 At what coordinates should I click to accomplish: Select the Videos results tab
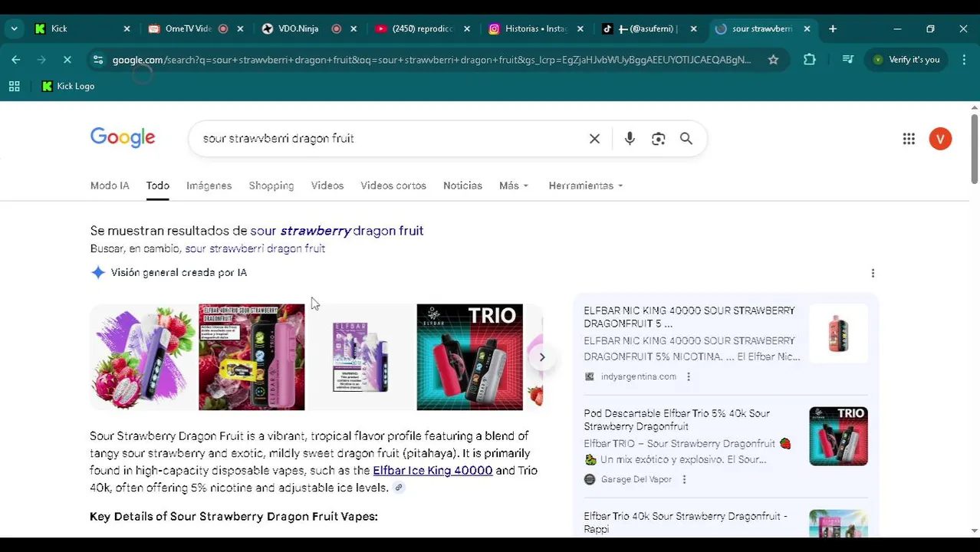click(x=327, y=186)
